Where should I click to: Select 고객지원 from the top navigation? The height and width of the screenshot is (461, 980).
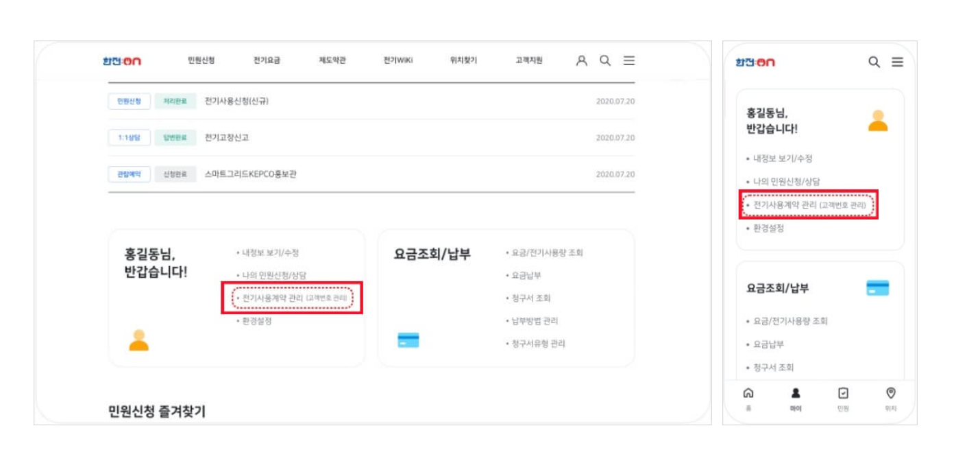(530, 60)
